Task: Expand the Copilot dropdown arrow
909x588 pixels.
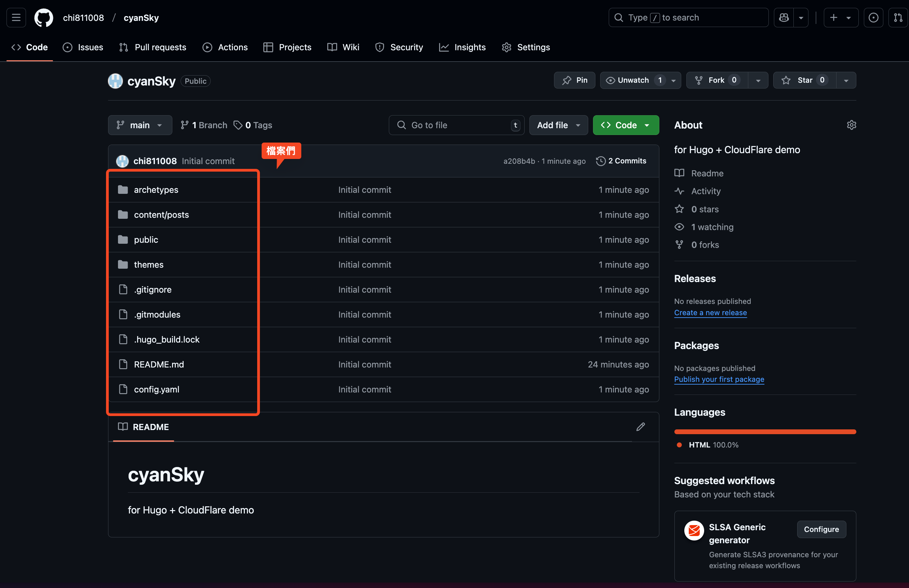Action: [x=801, y=17]
